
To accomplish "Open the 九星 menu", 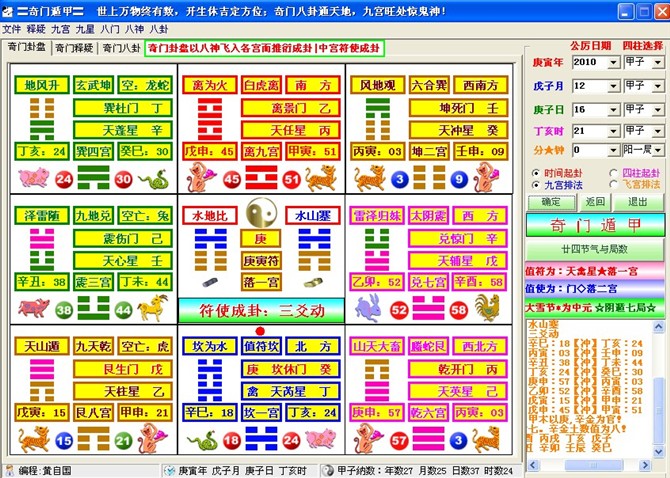I will (85, 29).
